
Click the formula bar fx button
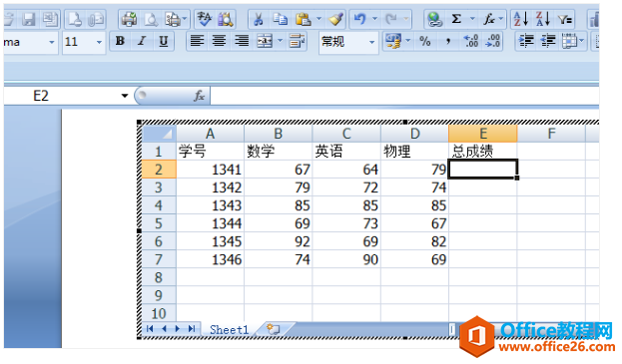[x=199, y=96]
